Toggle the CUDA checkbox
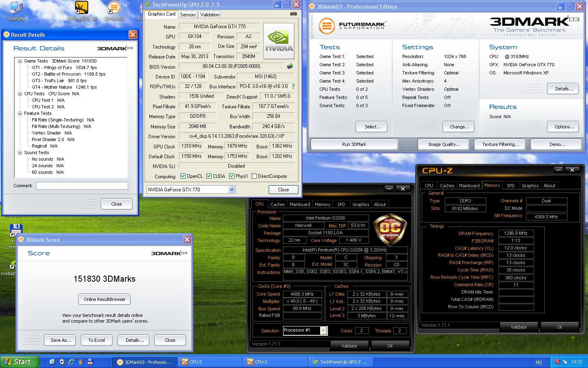Screen dimensions: 588x368 click(209, 176)
